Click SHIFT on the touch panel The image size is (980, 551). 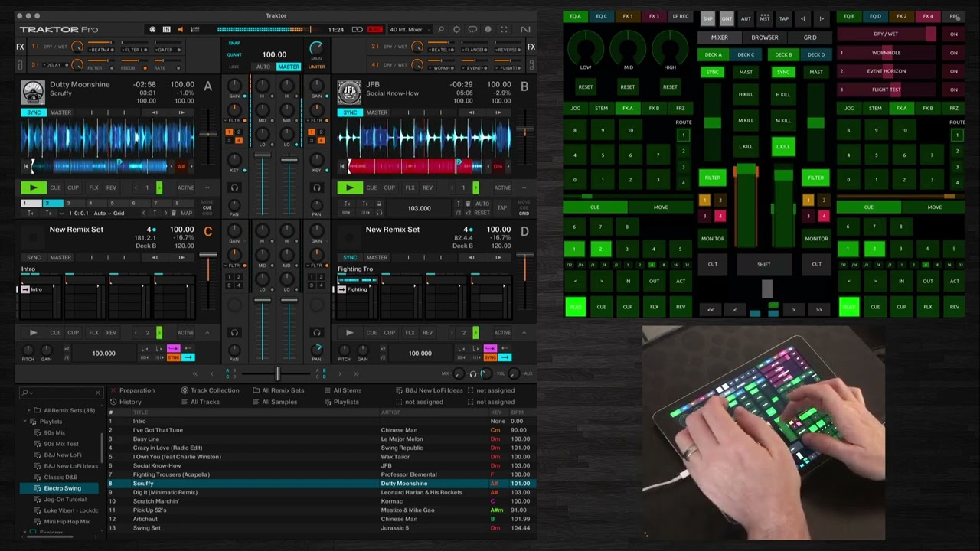[x=764, y=264]
